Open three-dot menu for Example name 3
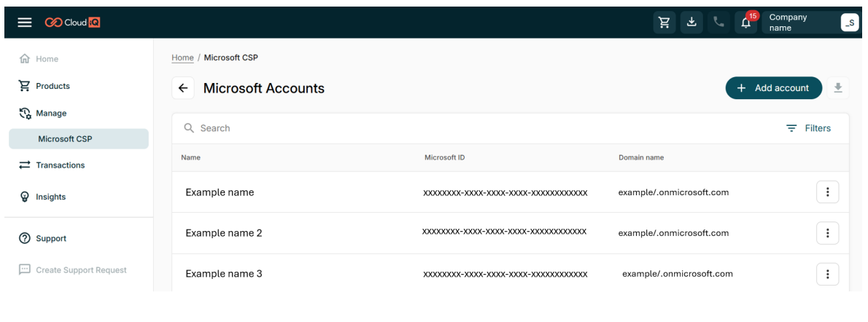 click(828, 274)
